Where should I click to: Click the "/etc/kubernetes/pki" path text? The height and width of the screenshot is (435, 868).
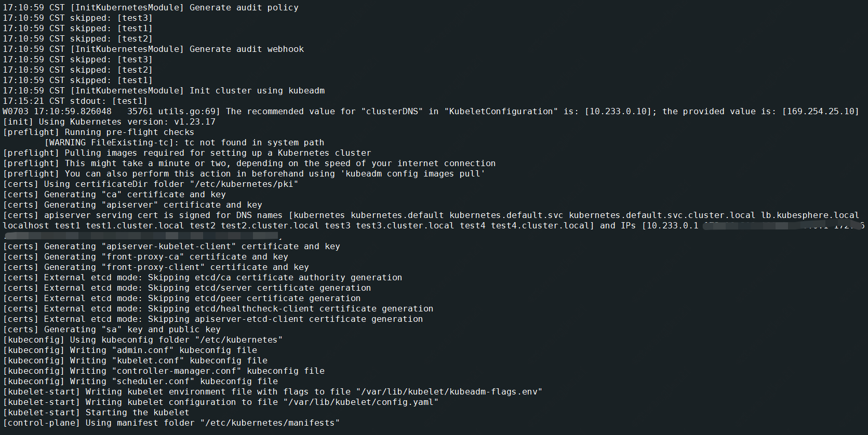(x=244, y=184)
